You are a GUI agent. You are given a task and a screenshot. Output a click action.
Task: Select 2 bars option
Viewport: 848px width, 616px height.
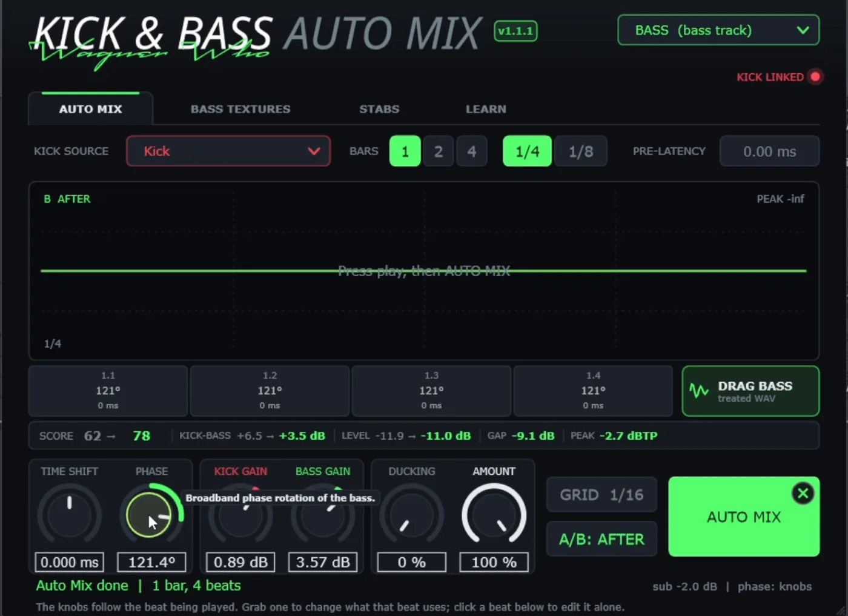point(439,151)
